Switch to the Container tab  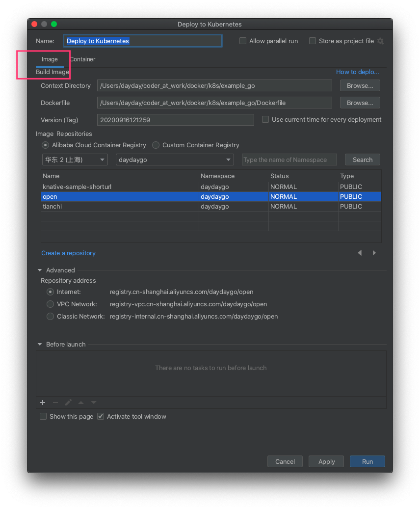click(x=83, y=59)
